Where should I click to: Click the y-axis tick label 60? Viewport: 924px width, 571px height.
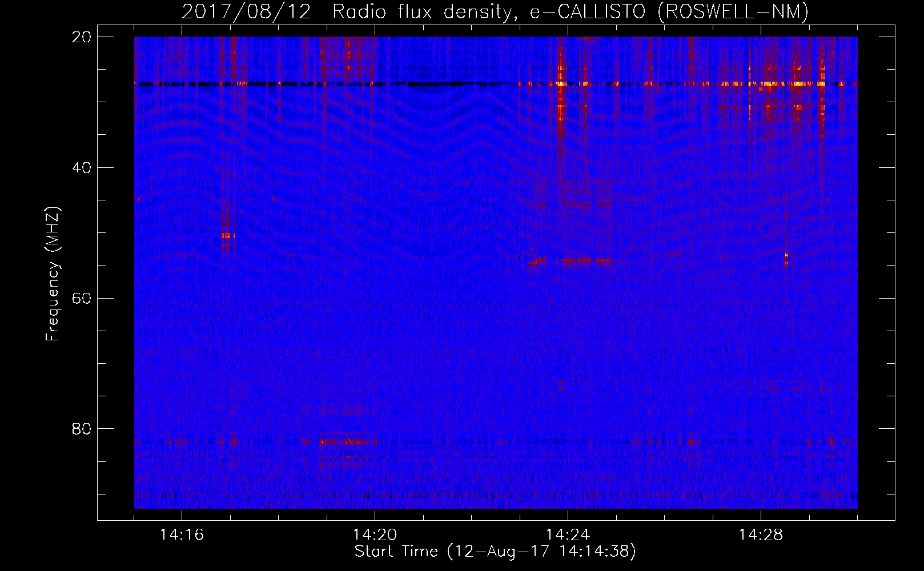click(x=82, y=299)
